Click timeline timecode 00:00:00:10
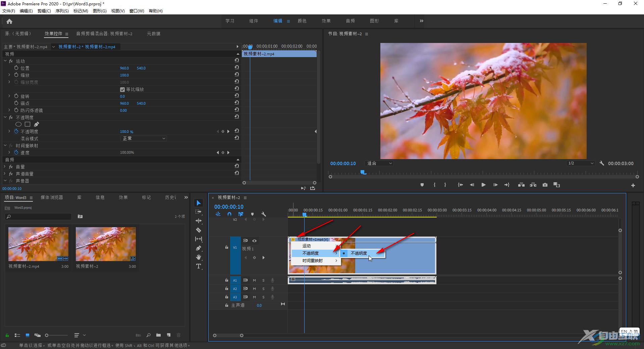 coord(229,207)
